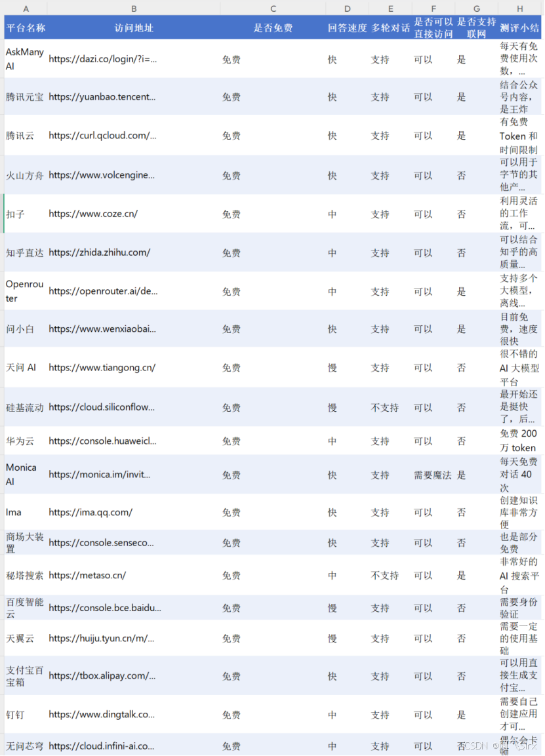Open the metaso.cn link
Viewport: 545px width, 756px height.
point(87,575)
